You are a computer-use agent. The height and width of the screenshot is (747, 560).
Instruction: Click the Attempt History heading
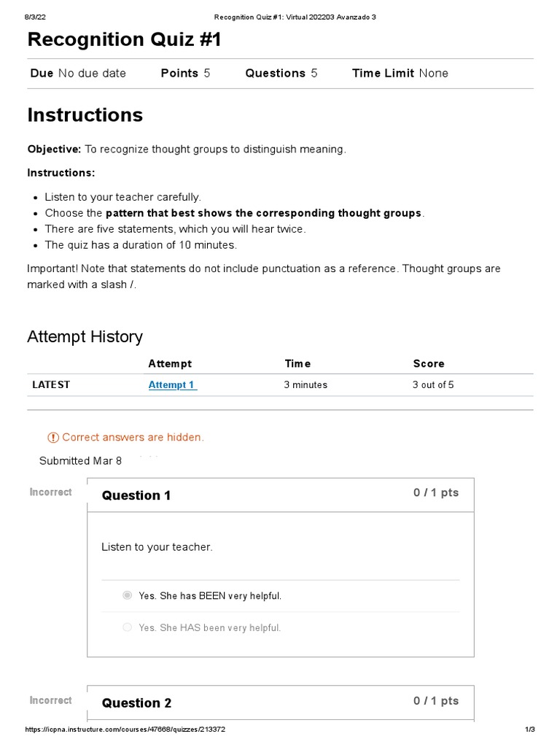tap(85, 336)
